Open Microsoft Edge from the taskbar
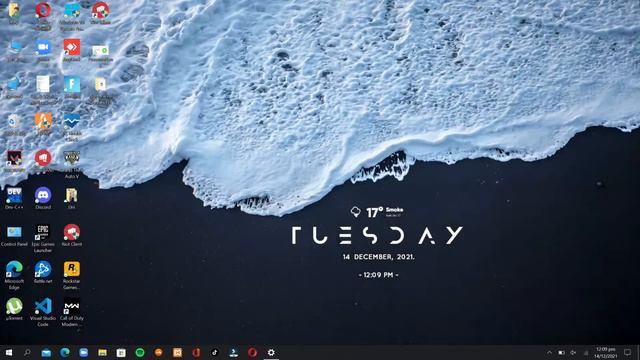 [65, 352]
